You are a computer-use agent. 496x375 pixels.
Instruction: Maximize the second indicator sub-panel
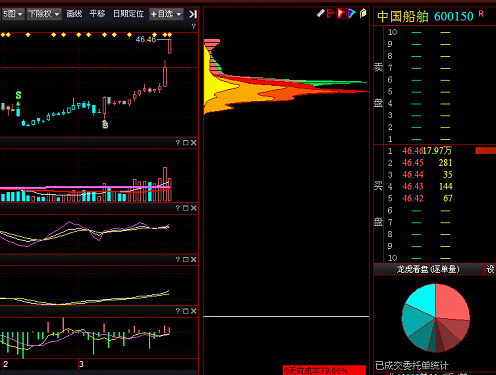(186, 208)
